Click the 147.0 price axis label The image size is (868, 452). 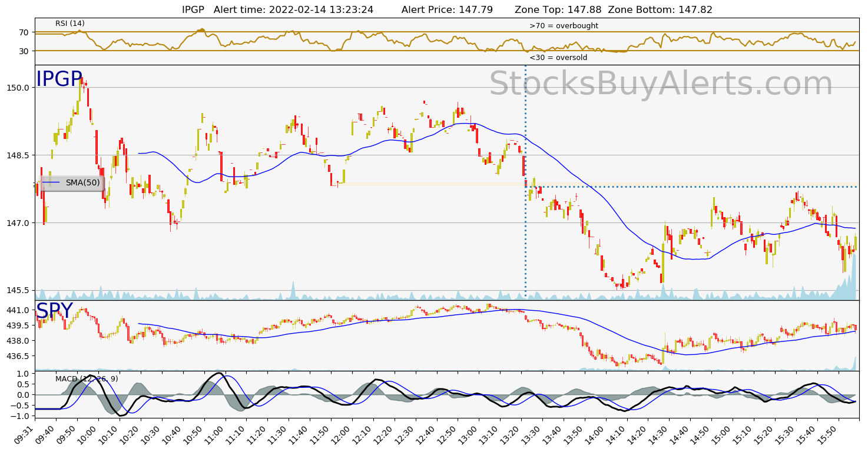tap(19, 223)
